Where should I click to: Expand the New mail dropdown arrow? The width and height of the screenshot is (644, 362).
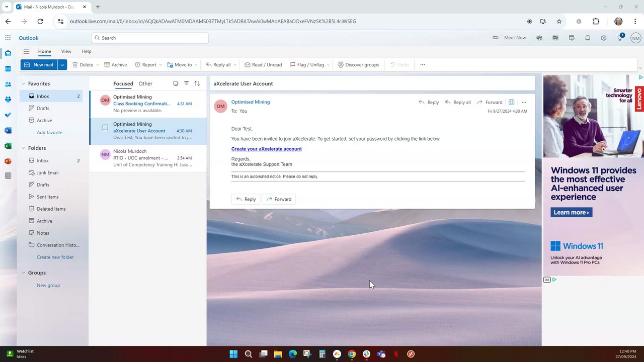click(62, 65)
